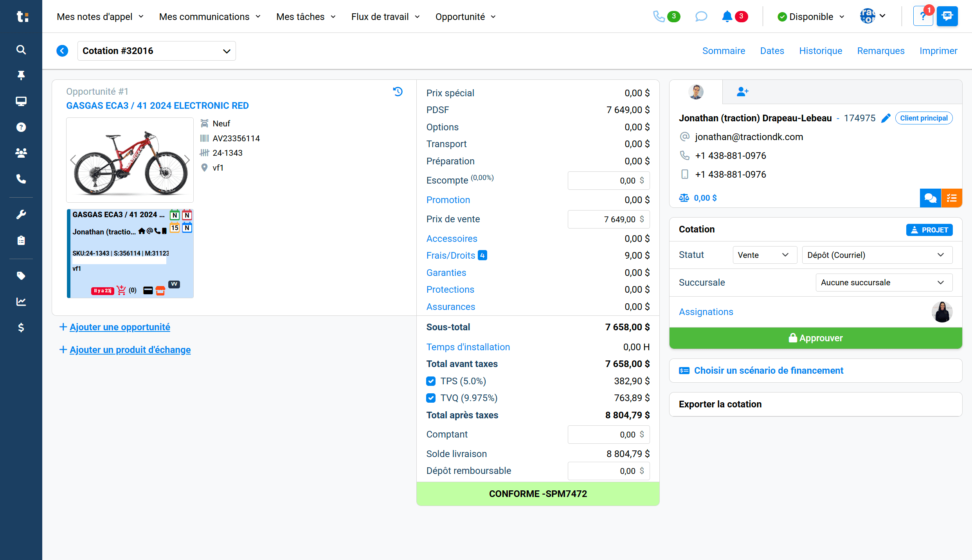
Task: Open Mes notes d'appel menu
Action: [100, 17]
